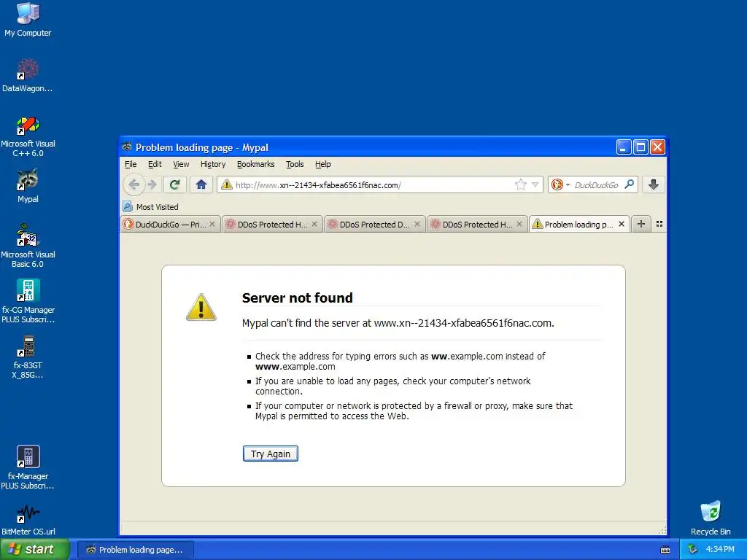Click the keyboard icon in the taskbar

[x=665, y=550]
